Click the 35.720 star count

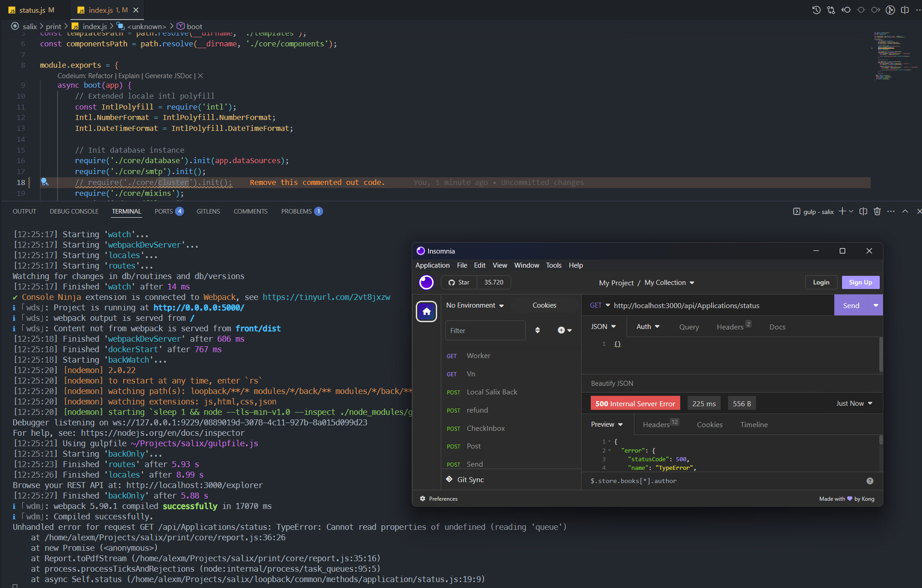(x=493, y=282)
